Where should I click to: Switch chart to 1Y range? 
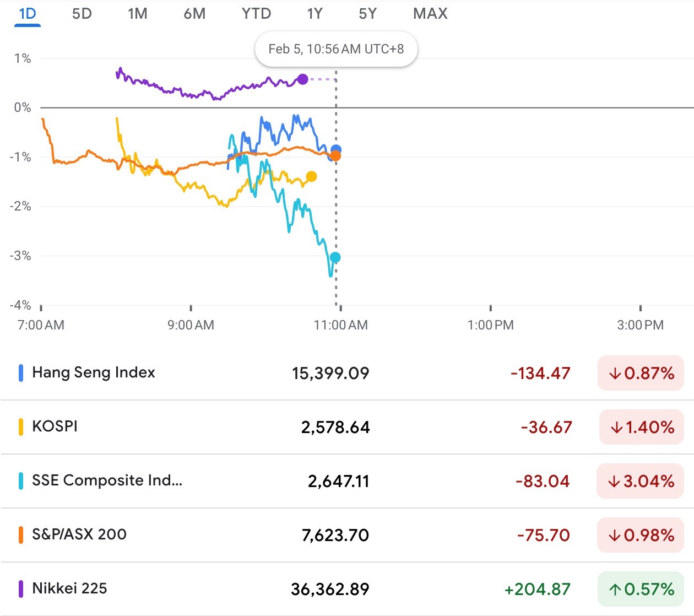click(315, 14)
